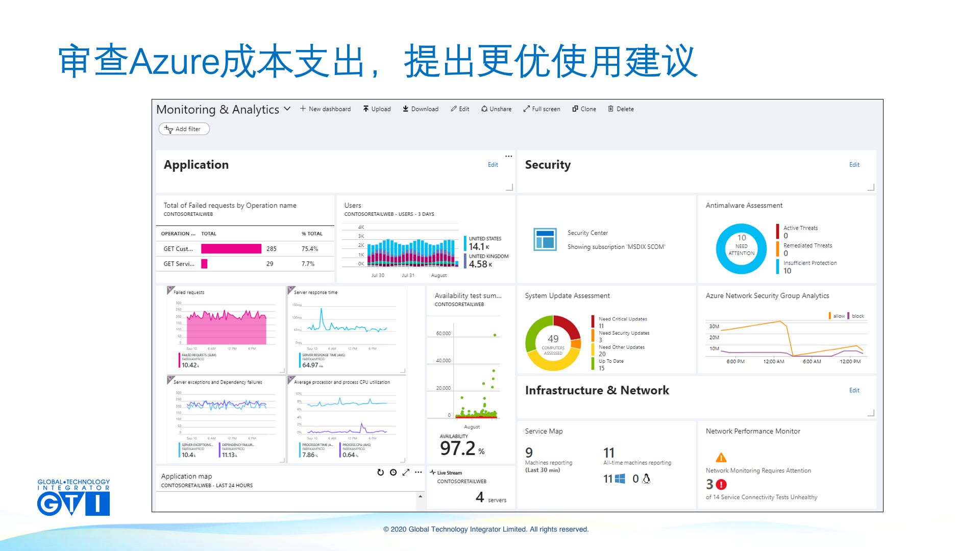This screenshot has width=980, height=551.
Task: Click the Application map scrollbar up arrow
Action: pos(420,496)
